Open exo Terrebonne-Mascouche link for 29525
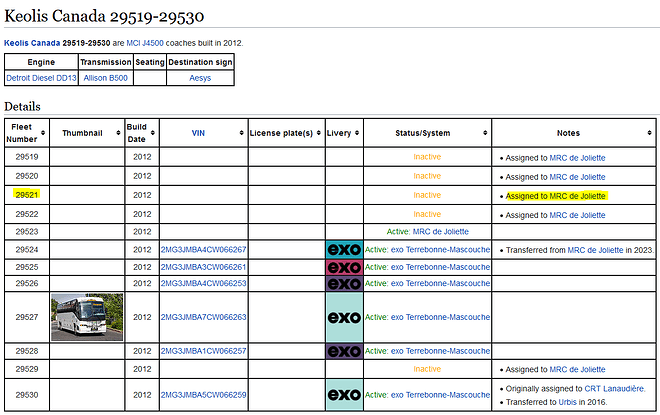The image size is (660, 415). pos(440,267)
